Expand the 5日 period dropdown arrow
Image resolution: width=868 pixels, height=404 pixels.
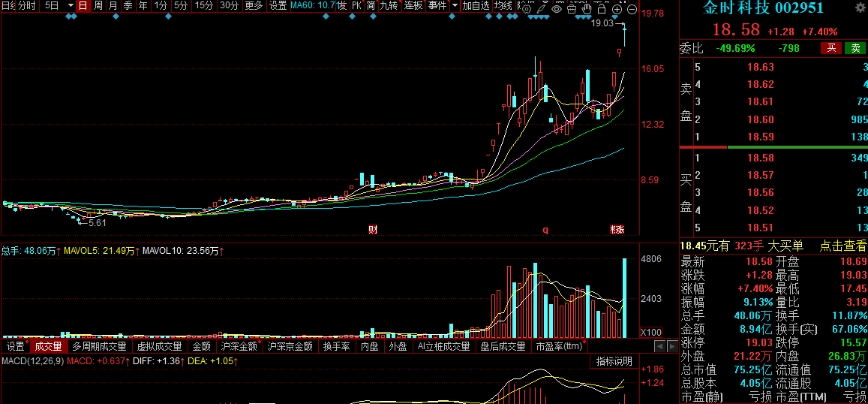(x=71, y=6)
